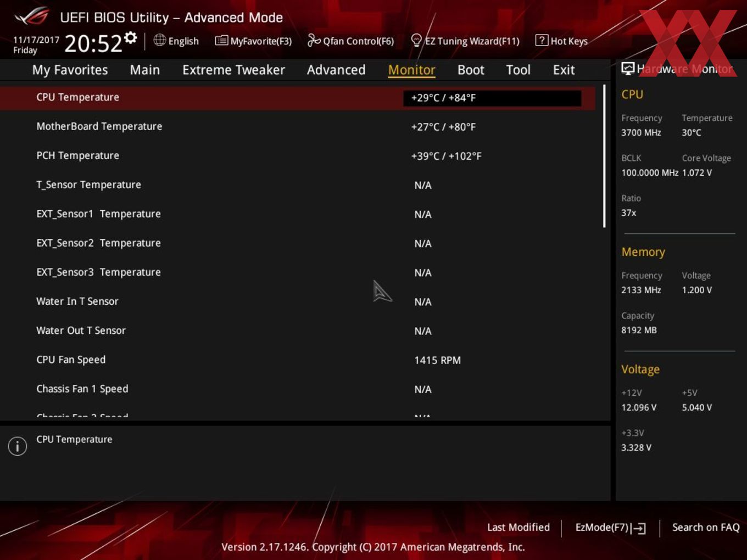Click the EzMode exit arrow icon
This screenshot has height=560, width=747.
click(x=638, y=528)
